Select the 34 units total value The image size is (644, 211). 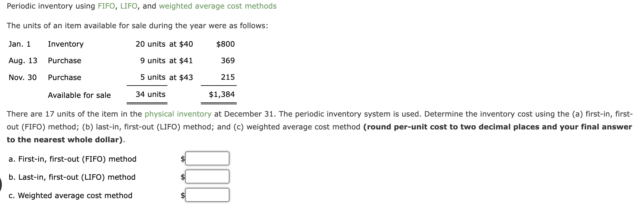click(150, 94)
